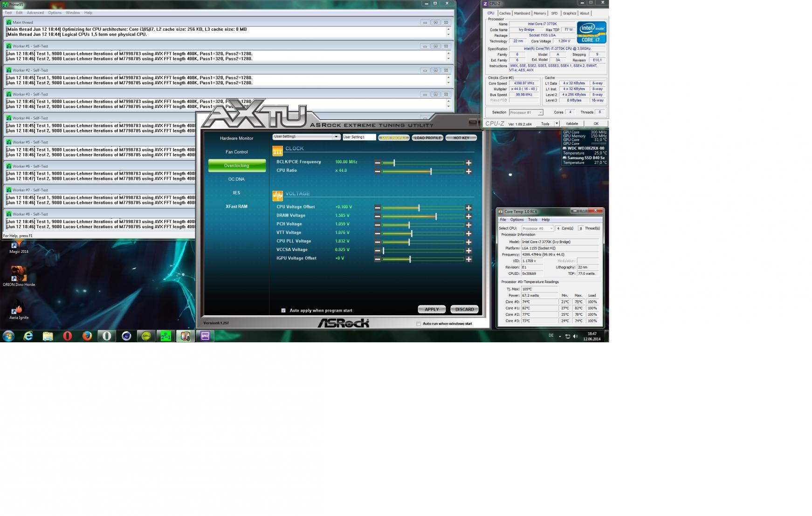Open the UserSetting1 profile dropdown

336,137
